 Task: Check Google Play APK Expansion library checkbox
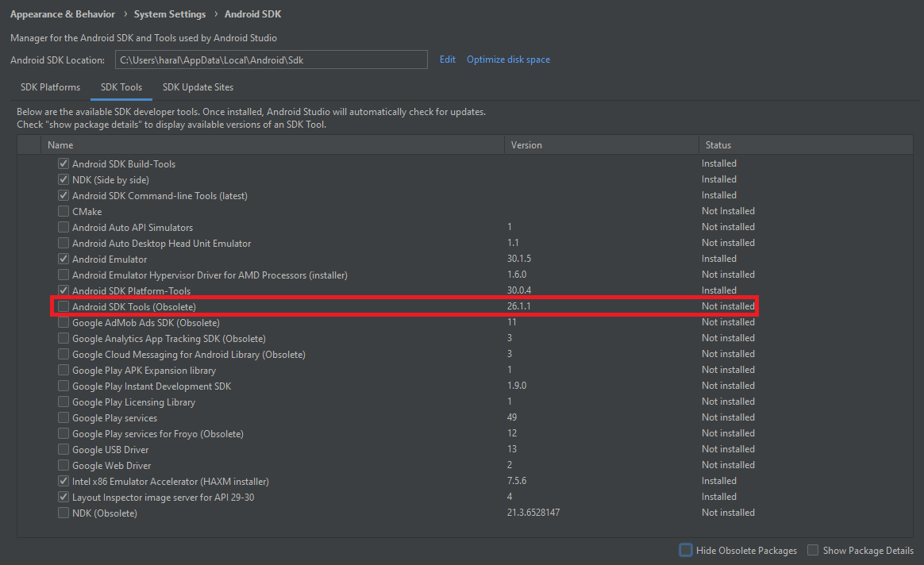coord(64,370)
